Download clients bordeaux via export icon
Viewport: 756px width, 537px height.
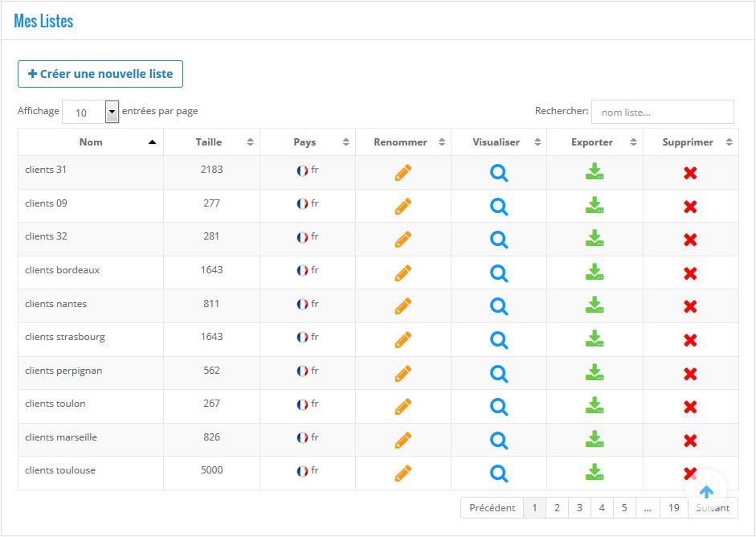tap(595, 272)
